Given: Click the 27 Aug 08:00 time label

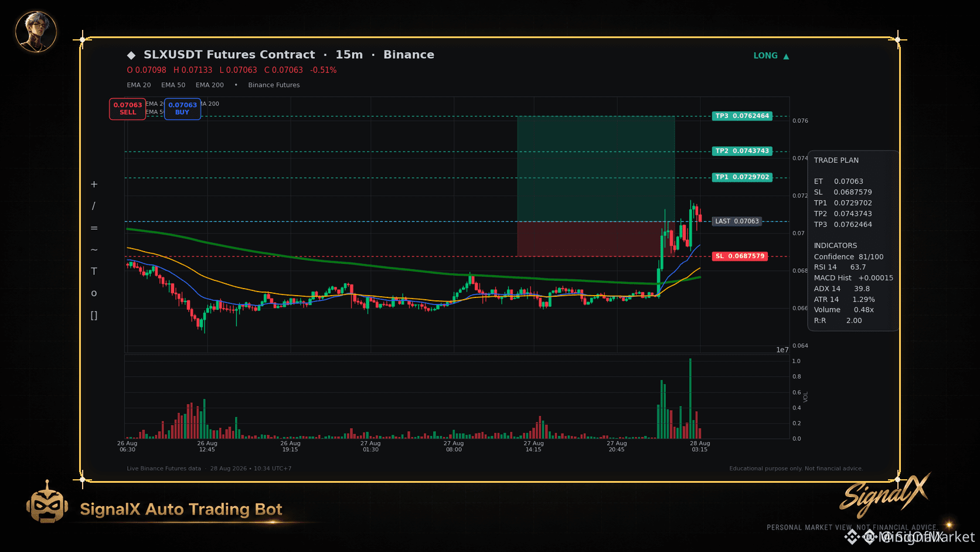Looking at the screenshot, I should [x=454, y=446].
